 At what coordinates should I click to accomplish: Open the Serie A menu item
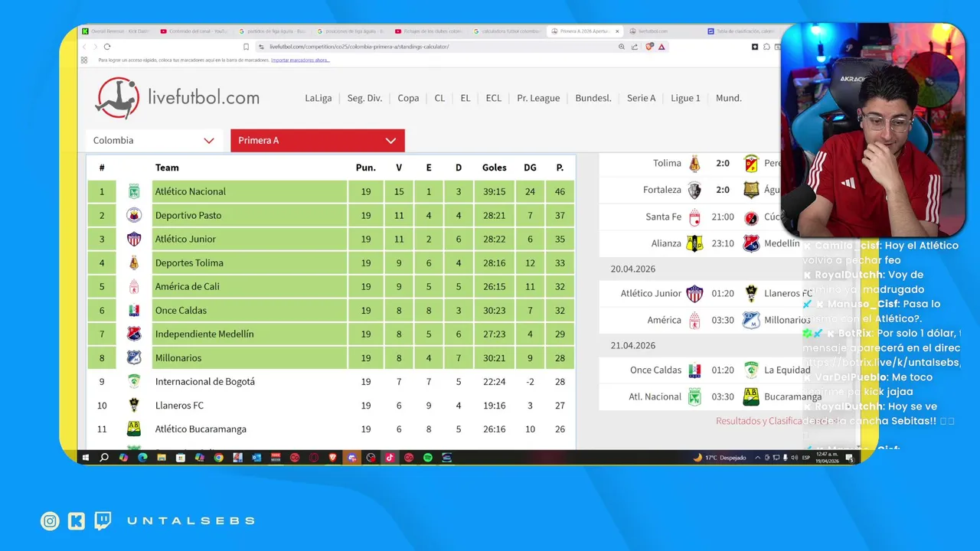pyautogui.click(x=642, y=98)
